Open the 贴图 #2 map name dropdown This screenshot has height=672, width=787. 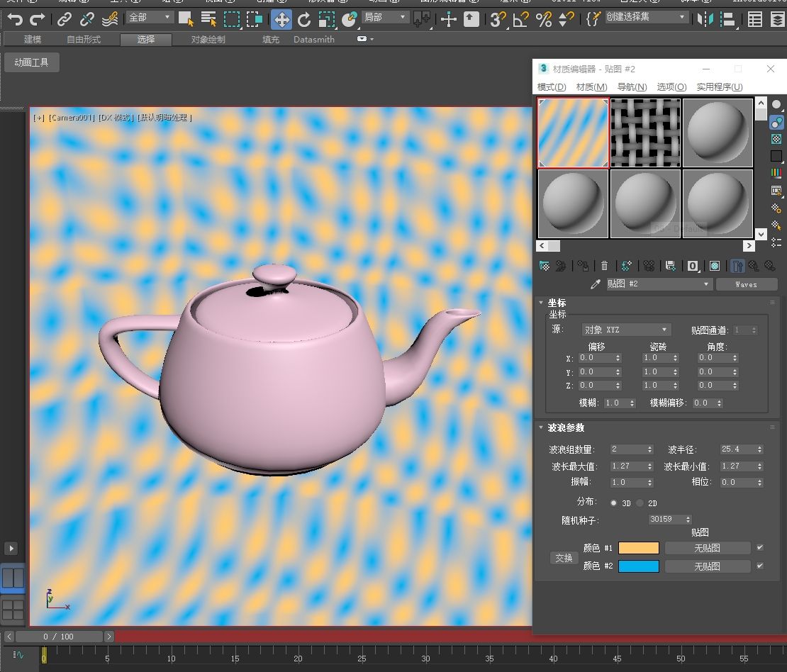pos(659,284)
